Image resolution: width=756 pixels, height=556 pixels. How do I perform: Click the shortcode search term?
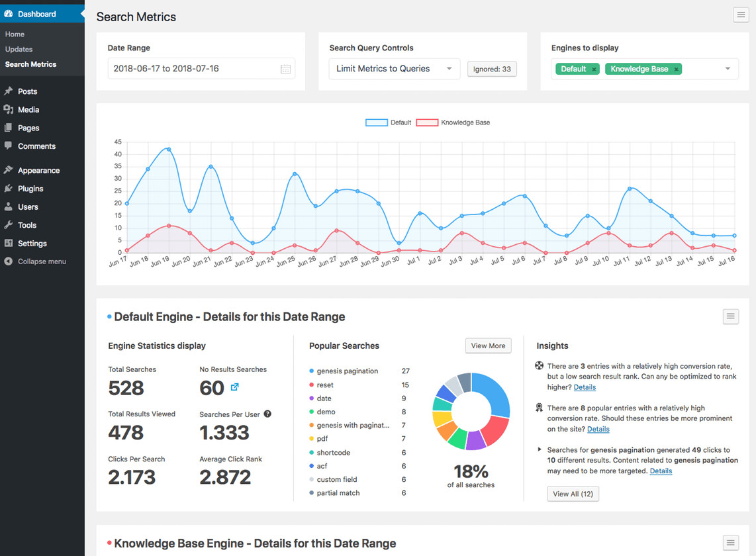tap(333, 452)
